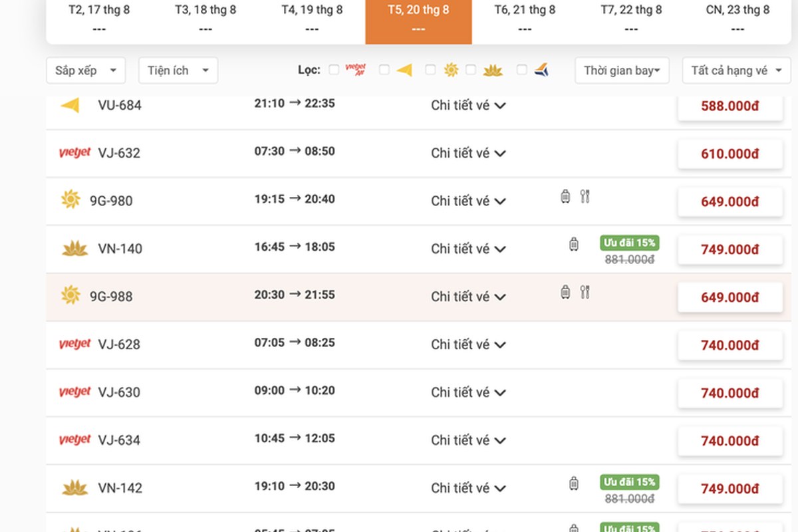Expand Chi tiết vé for flight VN-142
This screenshot has height=532, width=798.
[469, 488]
